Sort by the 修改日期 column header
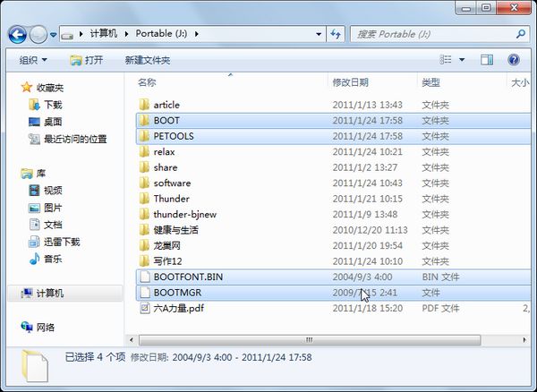 click(350, 82)
